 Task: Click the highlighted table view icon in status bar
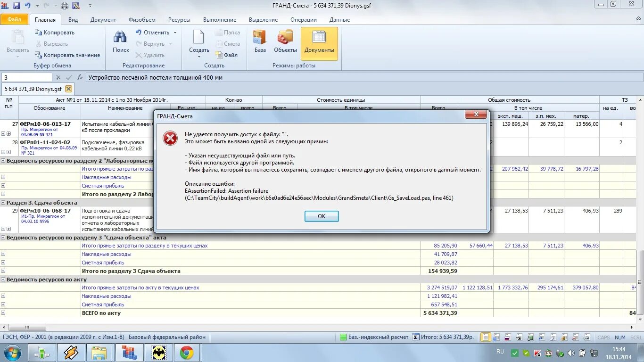(x=485, y=337)
